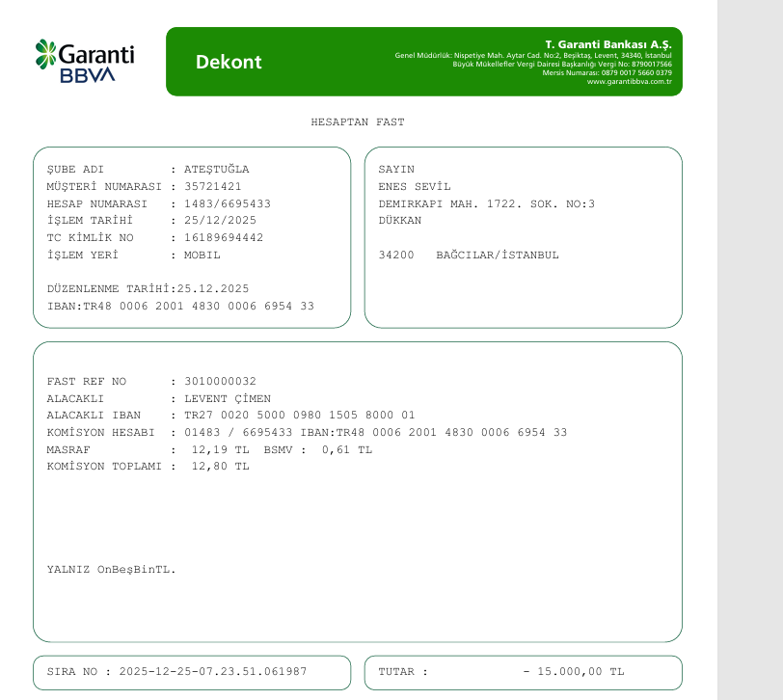Image resolution: width=783 pixels, height=700 pixels.
Task: Click Masraf amount 12,19 TL
Action: (220, 450)
